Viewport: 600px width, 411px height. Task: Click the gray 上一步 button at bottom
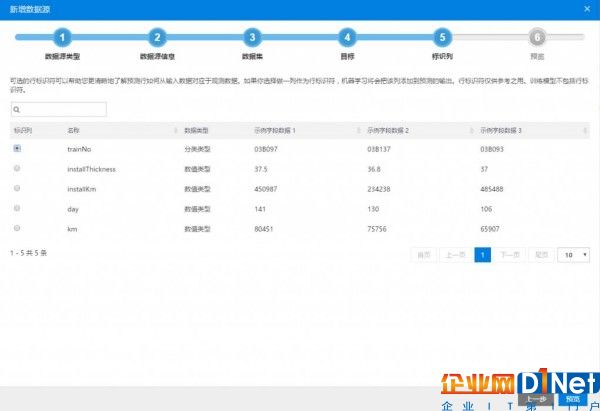(x=536, y=400)
